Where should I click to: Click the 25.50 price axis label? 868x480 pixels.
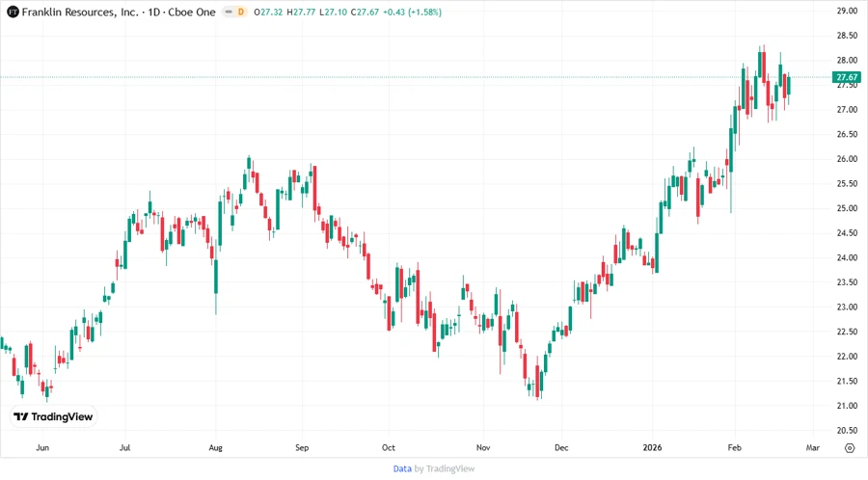pos(847,183)
